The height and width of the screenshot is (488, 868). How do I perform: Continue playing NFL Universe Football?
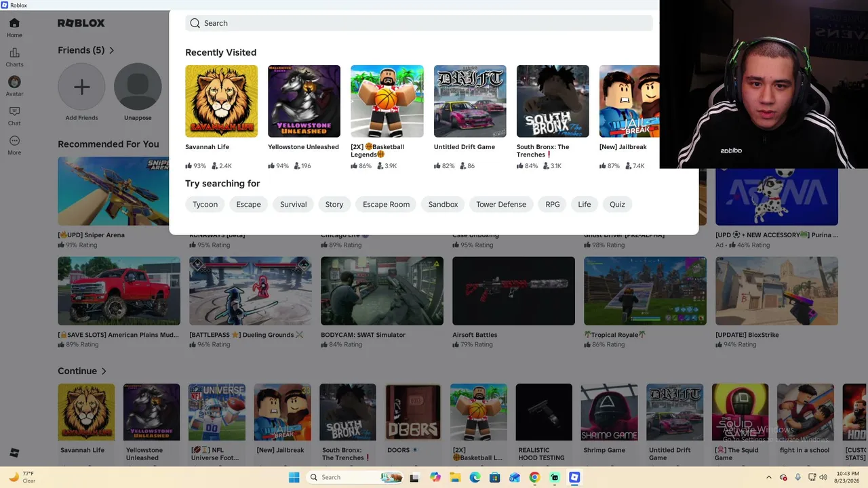tap(217, 412)
